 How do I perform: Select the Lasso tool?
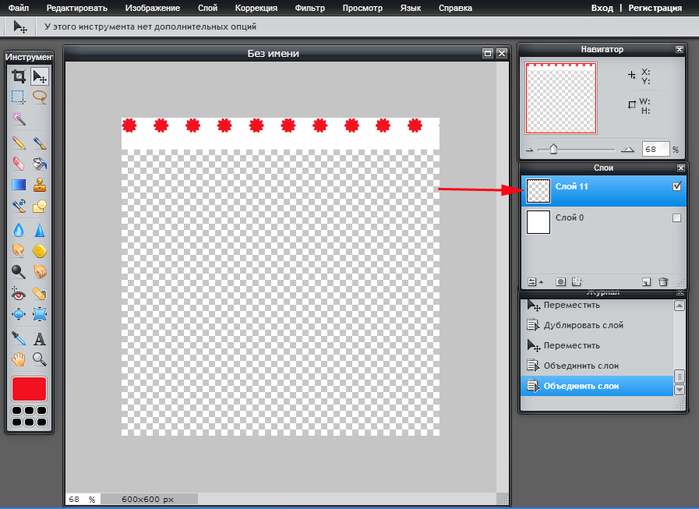coord(40,97)
